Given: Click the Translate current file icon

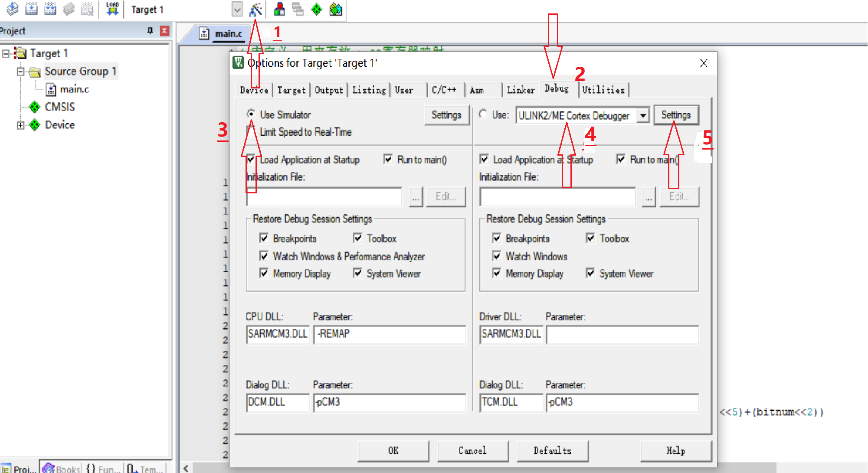Looking at the screenshot, I should coord(13,9).
